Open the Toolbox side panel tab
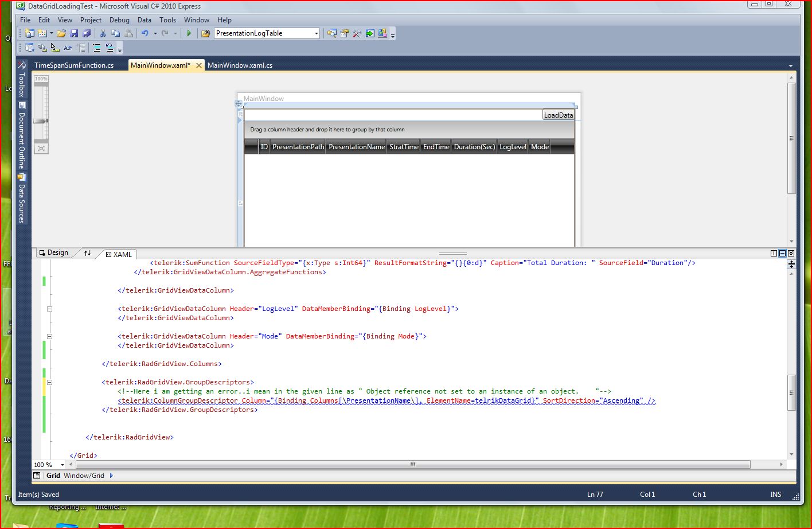The image size is (812, 529). pyautogui.click(x=22, y=79)
